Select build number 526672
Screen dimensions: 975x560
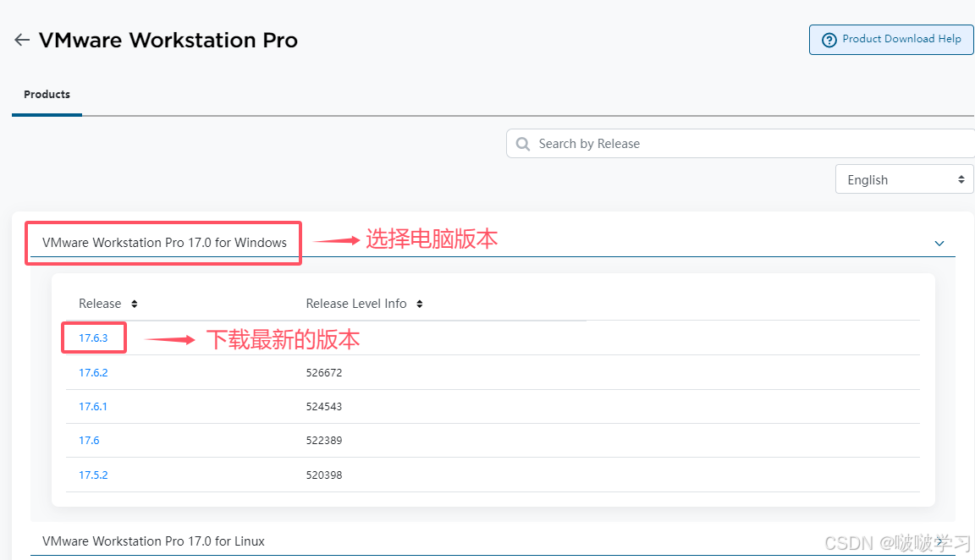point(324,373)
